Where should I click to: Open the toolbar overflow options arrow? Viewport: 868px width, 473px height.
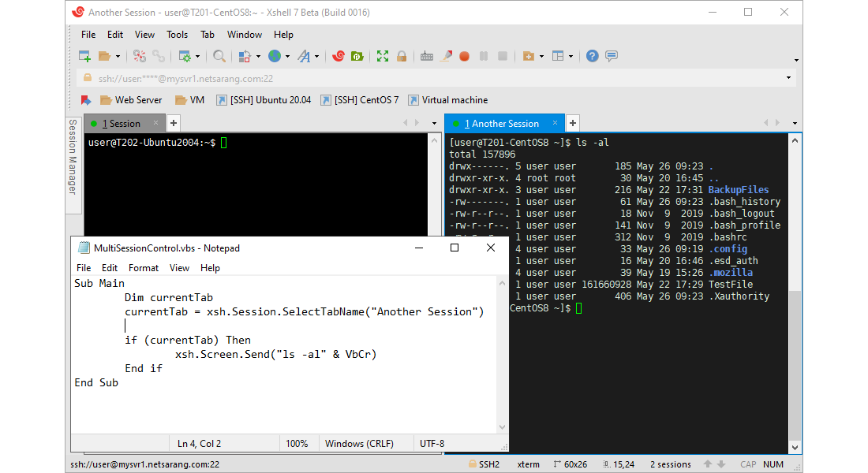pyautogui.click(x=796, y=60)
